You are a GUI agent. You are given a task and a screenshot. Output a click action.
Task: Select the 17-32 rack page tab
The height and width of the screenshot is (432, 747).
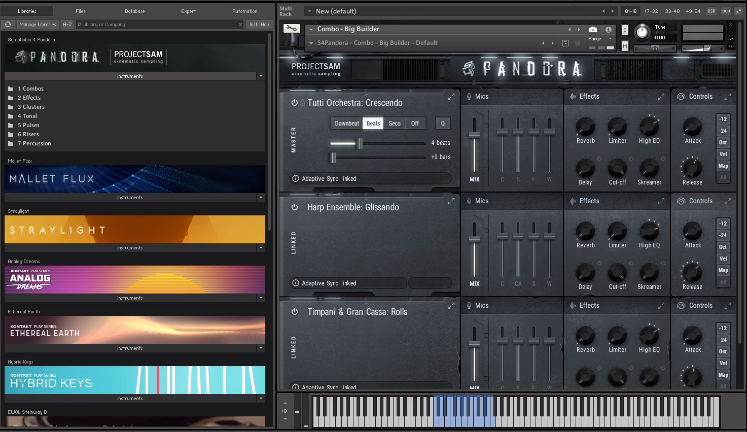point(652,11)
